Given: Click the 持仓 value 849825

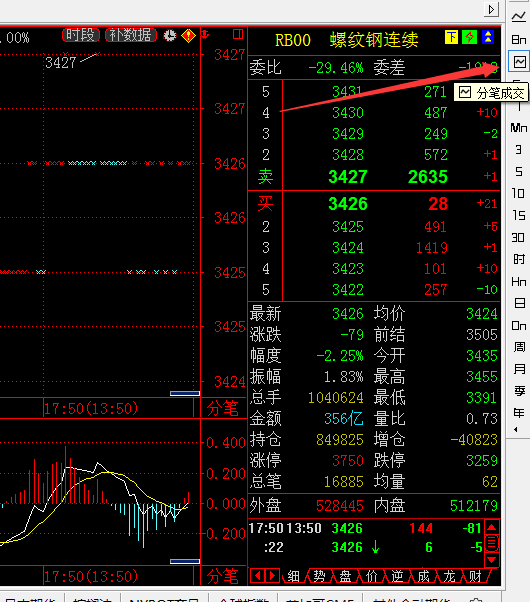Looking at the screenshot, I should pyautogui.click(x=340, y=440).
